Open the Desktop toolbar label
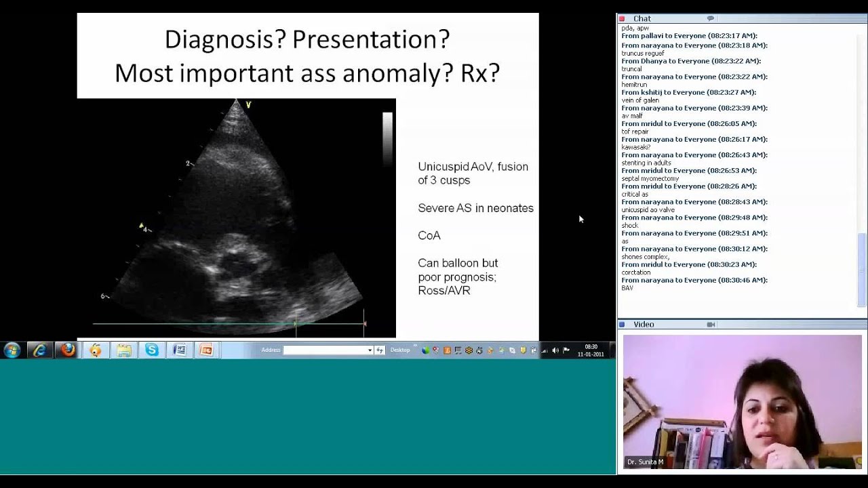Image resolution: width=868 pixels, height=488 pixels. (400, 350)
